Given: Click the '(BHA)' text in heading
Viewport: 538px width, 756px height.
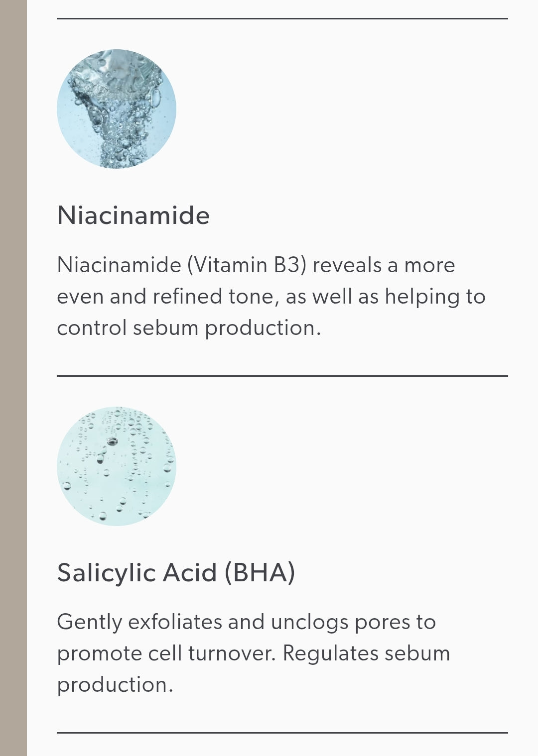Looking at the screenshot, I should 260,572.
